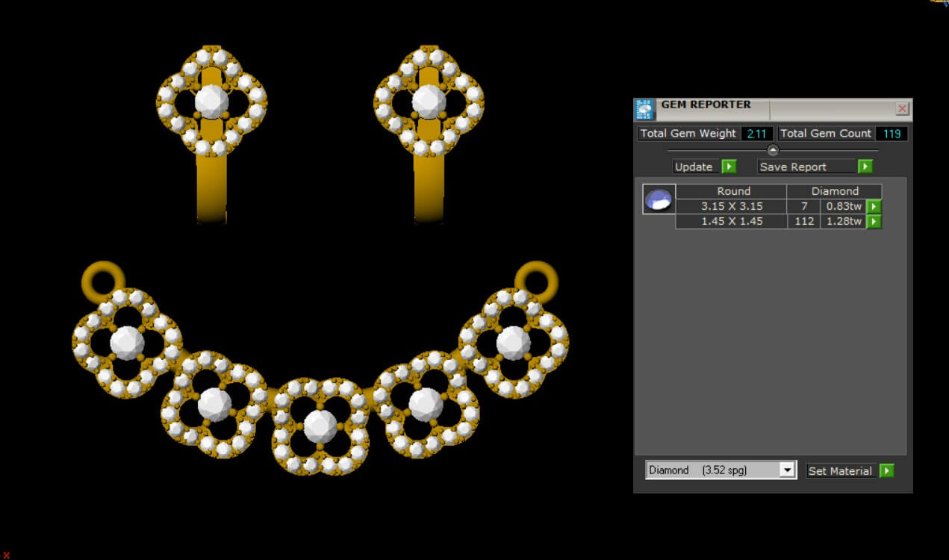Click the gem count cell showing 112
Viewport: 949px width, 560px height.
[x=804, y=222]
